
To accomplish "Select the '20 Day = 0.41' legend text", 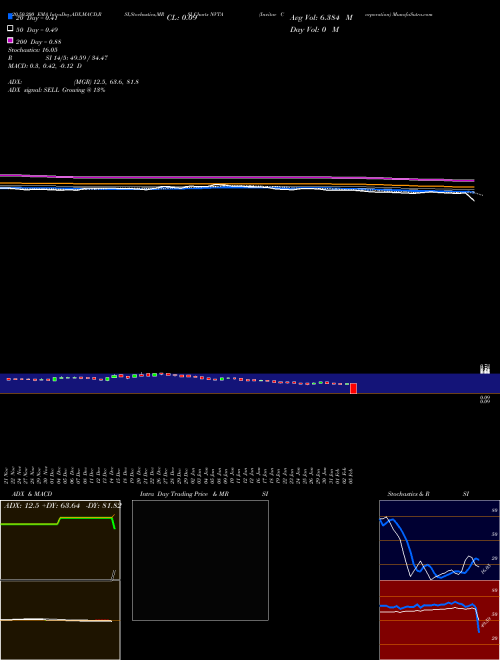I will [37, 18].
